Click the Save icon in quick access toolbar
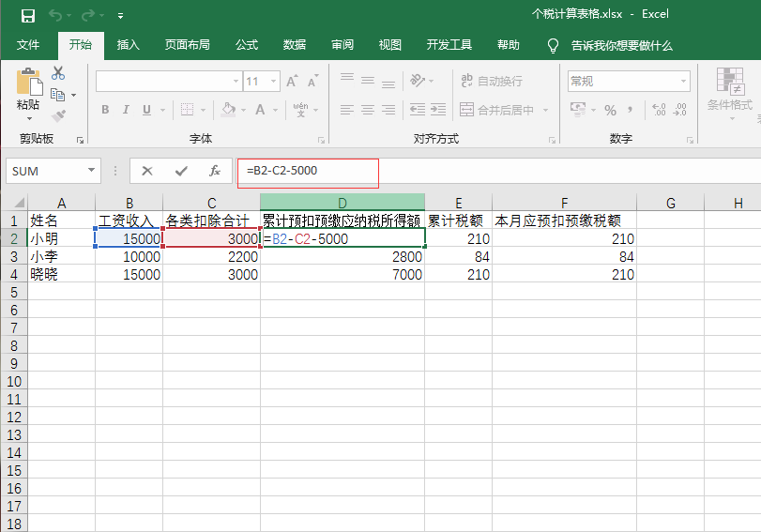This screenshot has height=532, width=761. pos(28,16)
